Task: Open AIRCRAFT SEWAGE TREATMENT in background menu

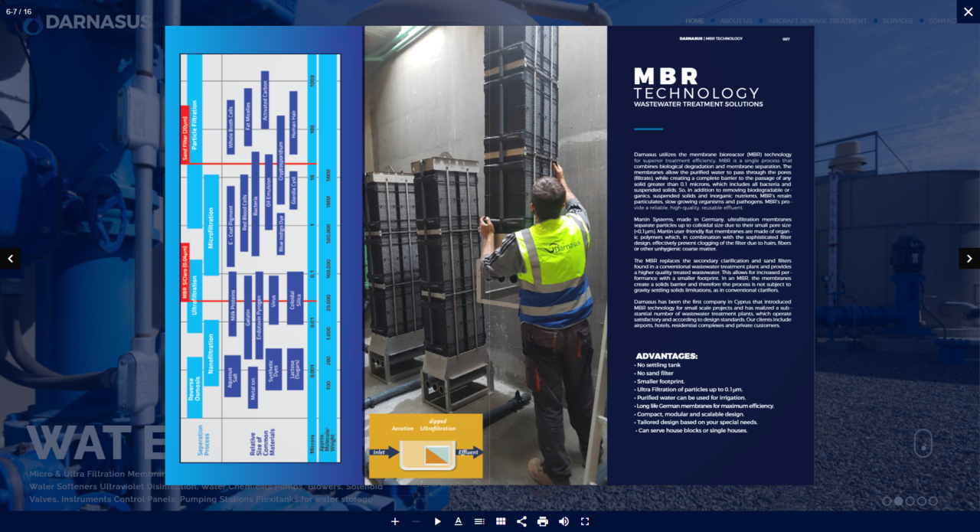Action: coord(818,21)
